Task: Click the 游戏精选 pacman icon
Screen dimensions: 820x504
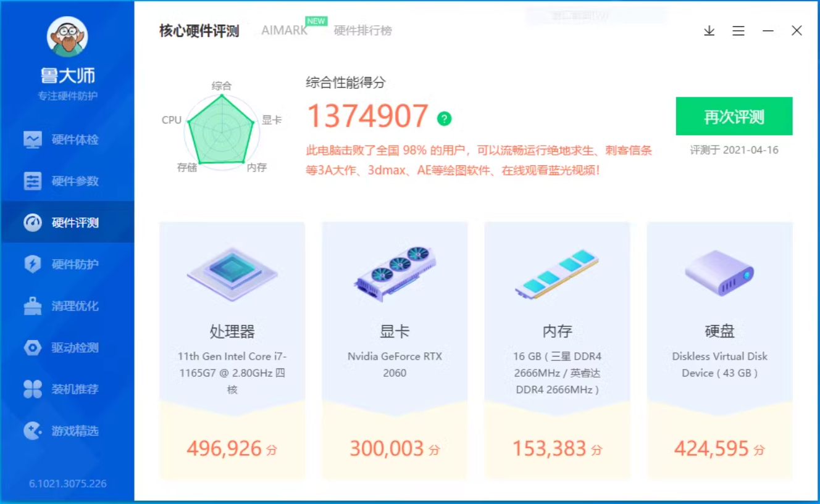Action: [33, 431]
